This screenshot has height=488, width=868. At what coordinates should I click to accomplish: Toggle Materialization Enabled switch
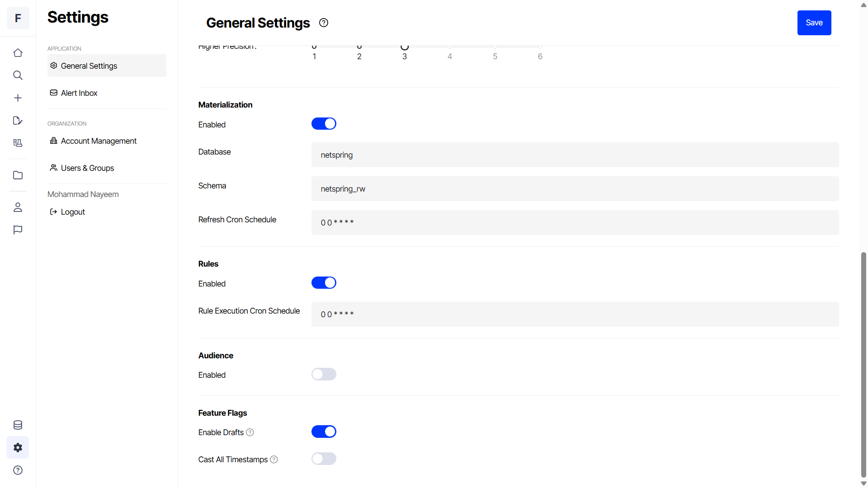[324, 124]
